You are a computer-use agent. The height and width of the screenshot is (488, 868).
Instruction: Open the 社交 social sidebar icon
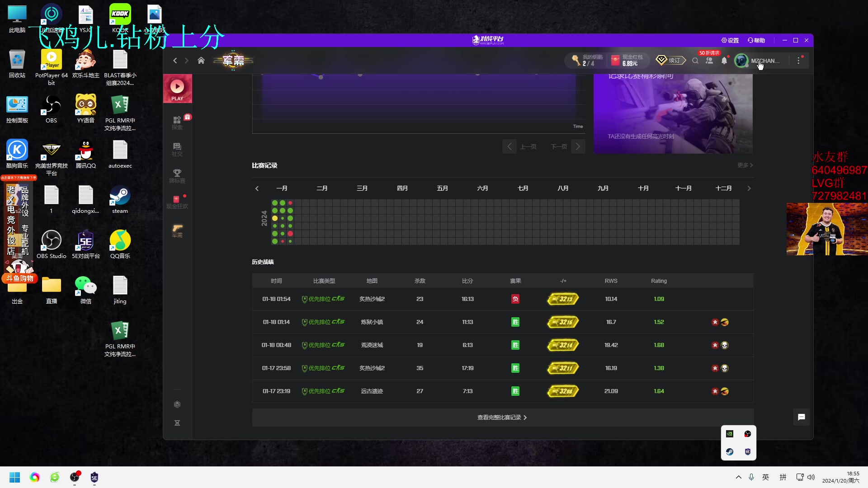coord(177,149)
